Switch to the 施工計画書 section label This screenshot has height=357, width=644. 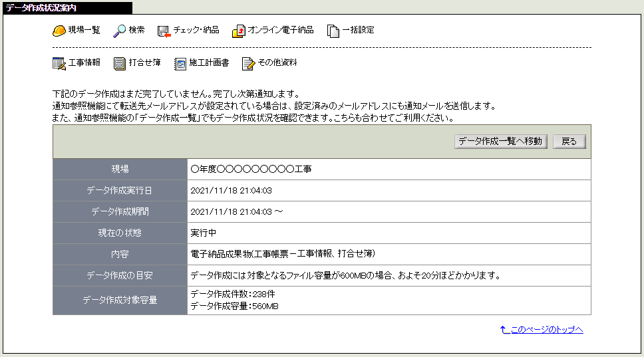(209, 62)
